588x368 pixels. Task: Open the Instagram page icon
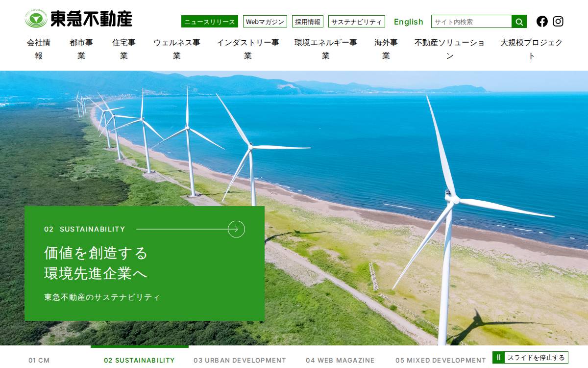[x=558, y=21]
